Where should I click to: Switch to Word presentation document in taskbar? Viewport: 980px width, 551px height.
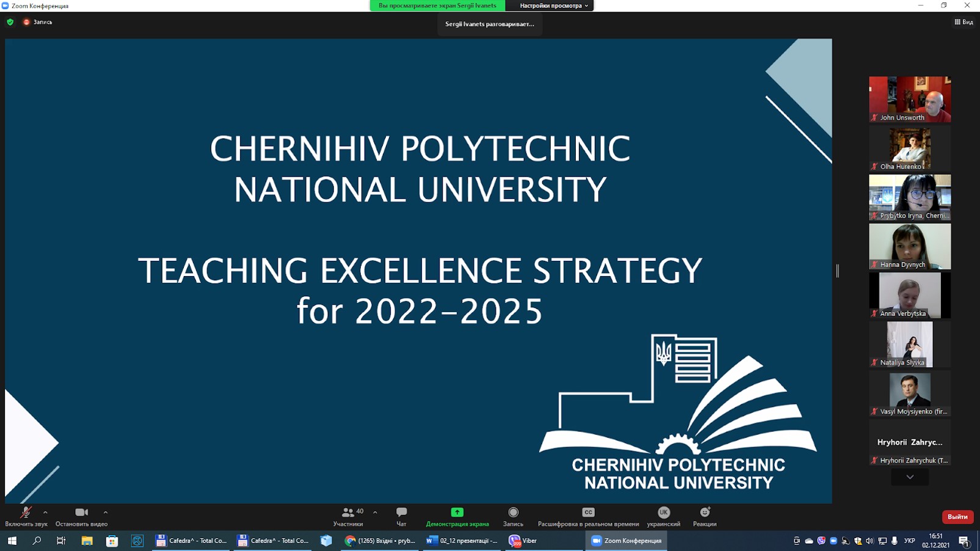pos(462,541)
